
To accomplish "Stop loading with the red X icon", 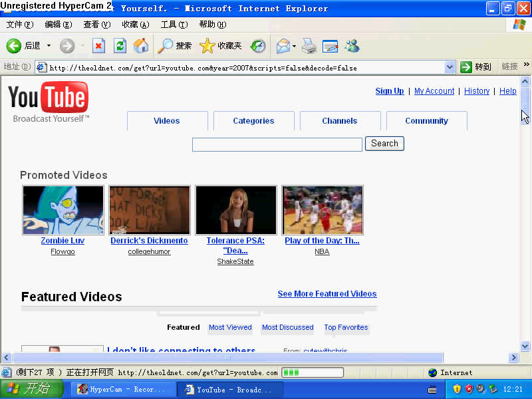I will click(x=98, y=46).
